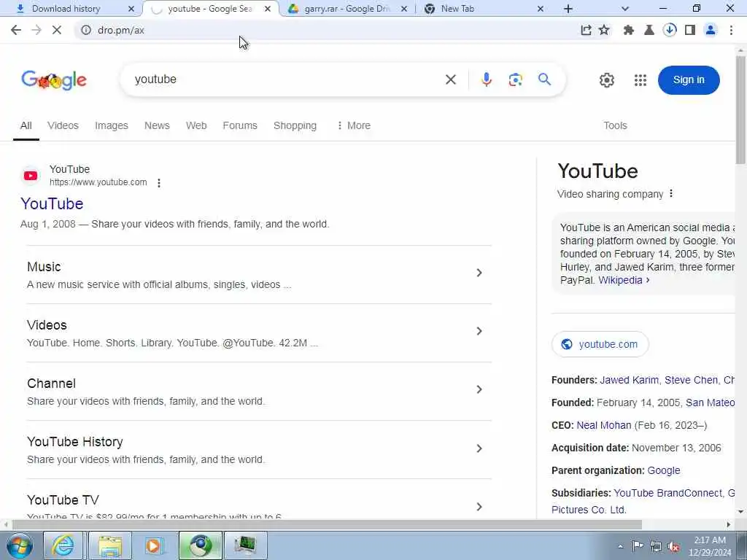
Task: Select the Videos search filter
Action: click(x=63, y=125)
